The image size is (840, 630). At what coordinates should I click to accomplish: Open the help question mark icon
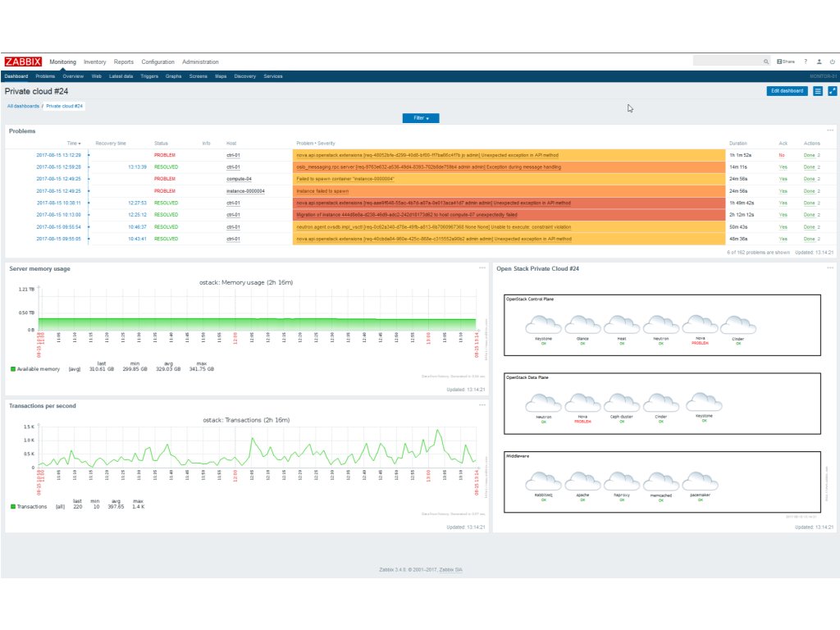tap(806, 62)
